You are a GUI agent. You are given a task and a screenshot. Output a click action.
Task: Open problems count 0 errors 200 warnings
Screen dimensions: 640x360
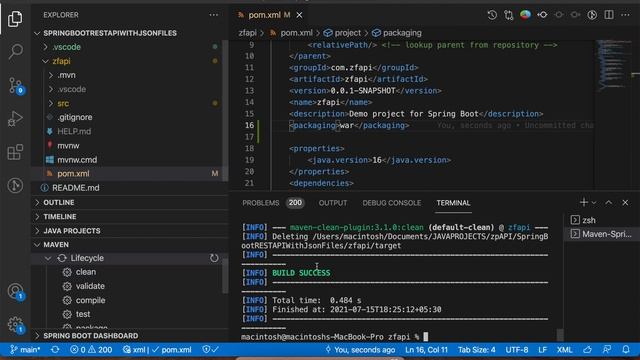91,350
